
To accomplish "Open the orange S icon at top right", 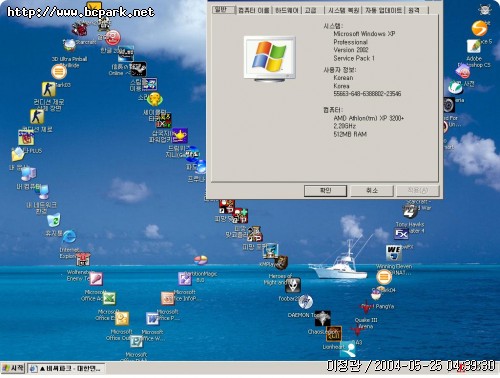I will (x=480, y=28).
